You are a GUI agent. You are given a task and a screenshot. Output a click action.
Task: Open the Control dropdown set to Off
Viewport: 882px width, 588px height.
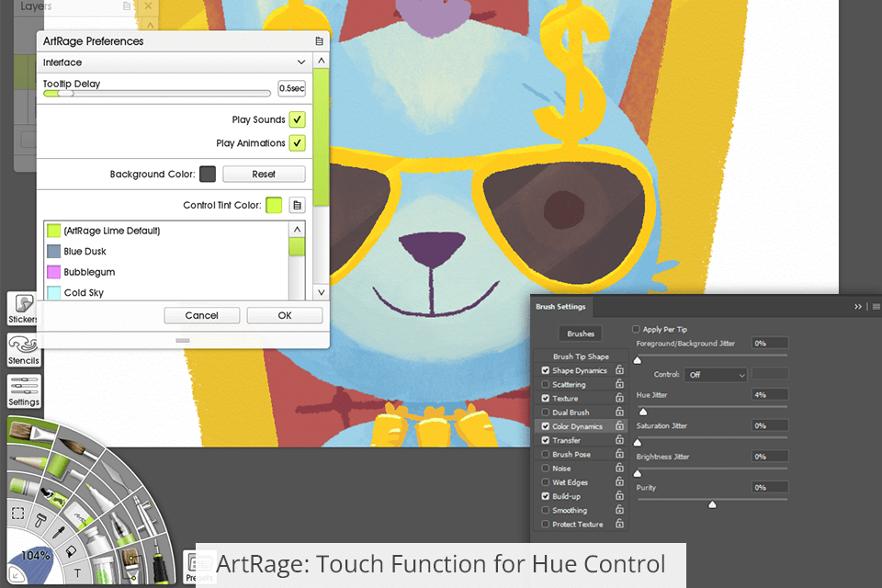[716, 375]
